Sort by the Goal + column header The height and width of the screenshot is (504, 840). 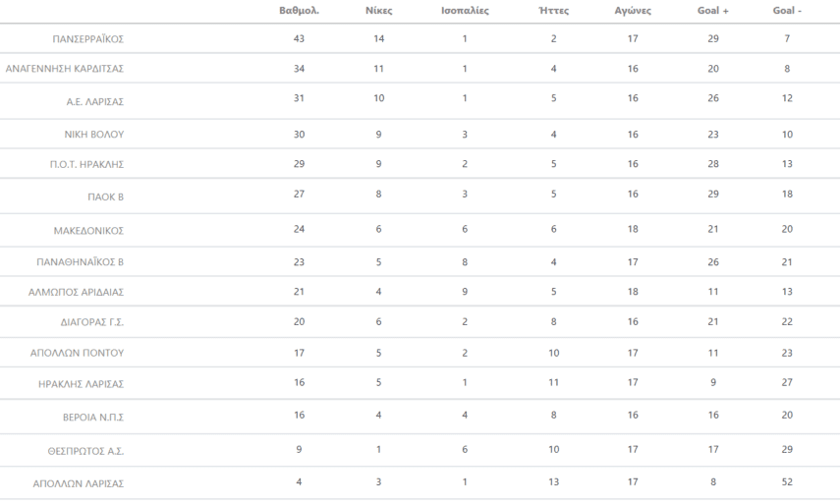(x=712, y=11)
